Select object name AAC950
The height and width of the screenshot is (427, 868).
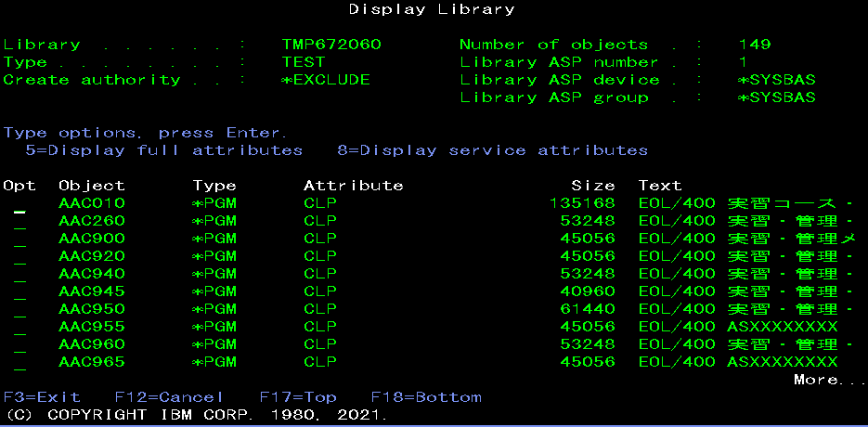point(92,309)
